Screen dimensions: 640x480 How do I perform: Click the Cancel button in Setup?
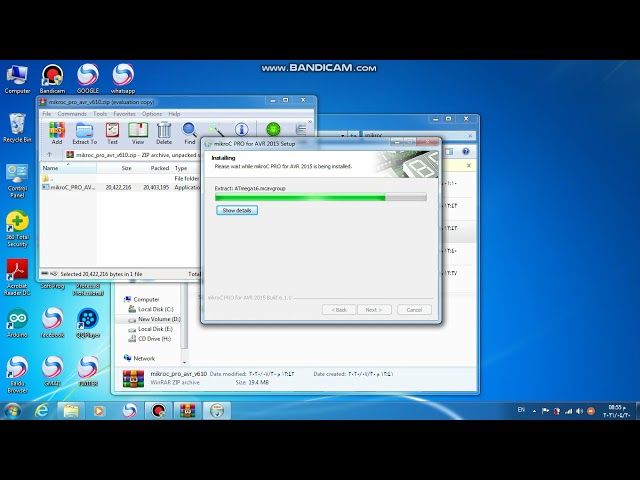(x=414, y=310)
